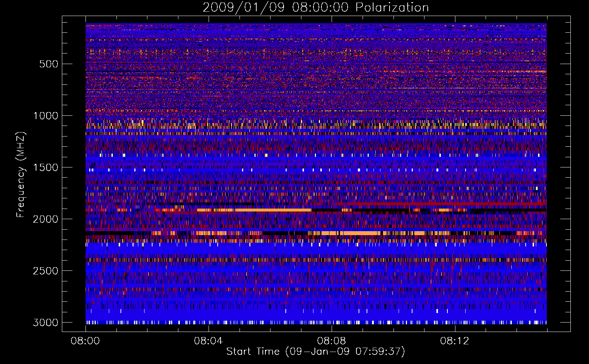Click the 'Start Time (09-Jan-09 07:59:37)' label
Image resolution: width=589 pixels, height=364 pixels.
tap(316, 352)
